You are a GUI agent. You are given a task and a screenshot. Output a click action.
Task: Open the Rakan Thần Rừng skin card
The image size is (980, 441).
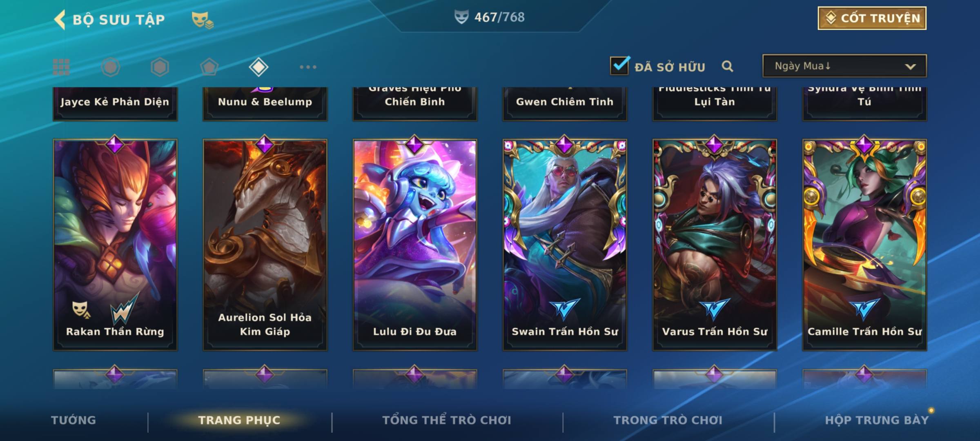click(115, 244)
